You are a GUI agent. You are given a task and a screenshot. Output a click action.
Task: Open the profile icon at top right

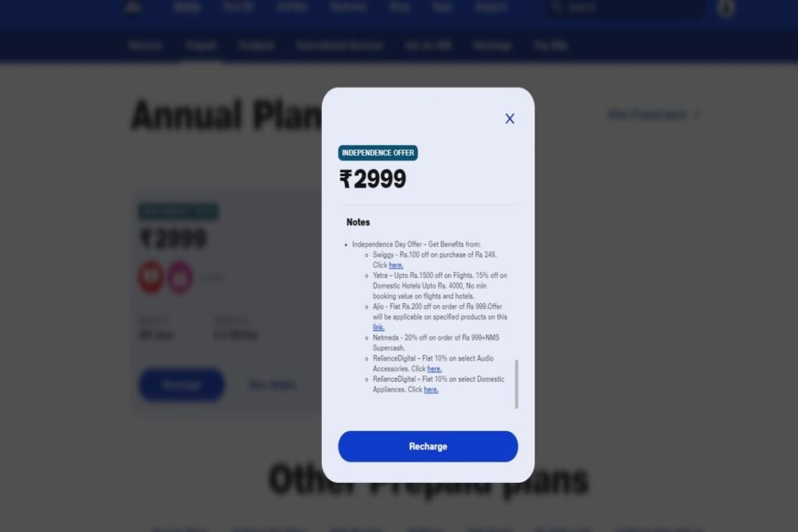click(726, 8)
